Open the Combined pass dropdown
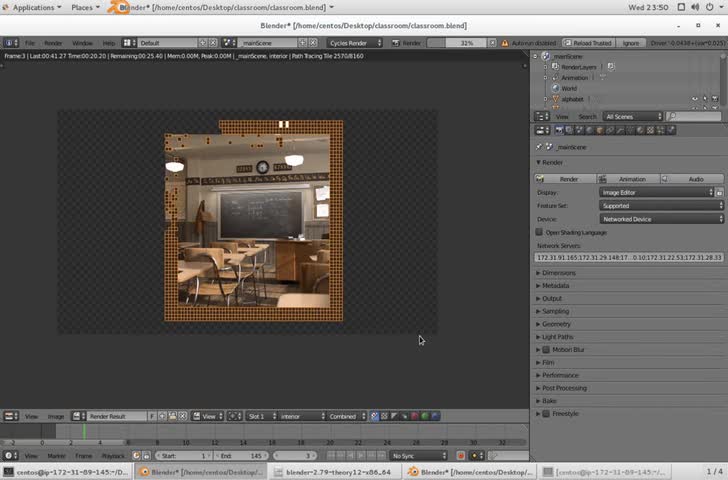The image size is (728, 480). coord(346,416)
